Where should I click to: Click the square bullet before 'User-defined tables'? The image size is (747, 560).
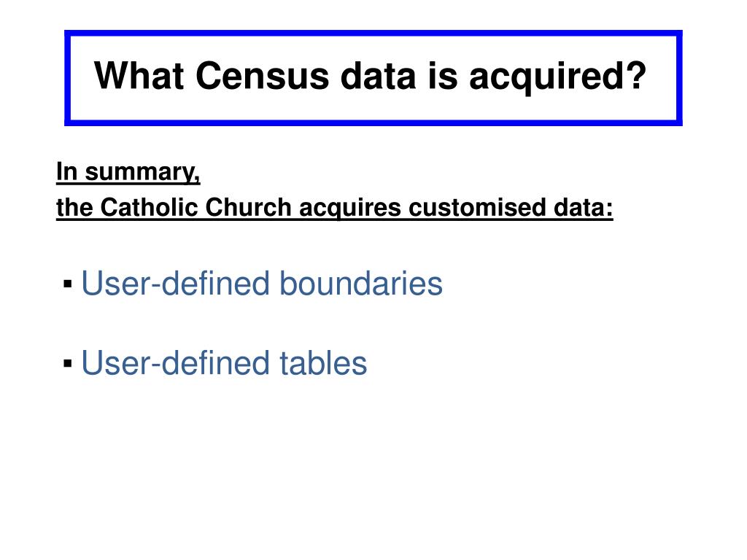pyautogui.click(x=68, y=364)
